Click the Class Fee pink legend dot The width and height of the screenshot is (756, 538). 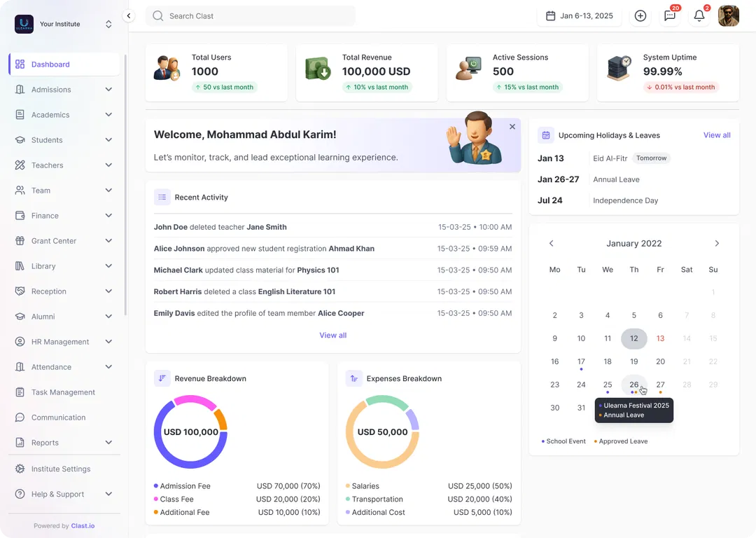(155, 499)
